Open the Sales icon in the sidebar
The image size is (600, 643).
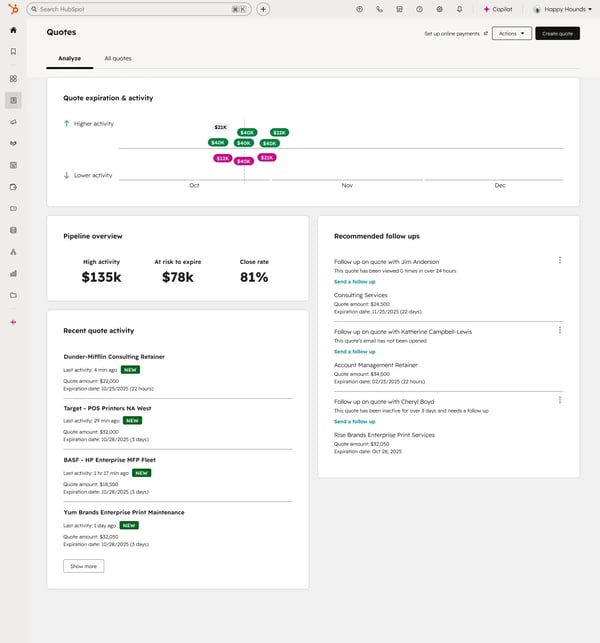coord(14,165)
